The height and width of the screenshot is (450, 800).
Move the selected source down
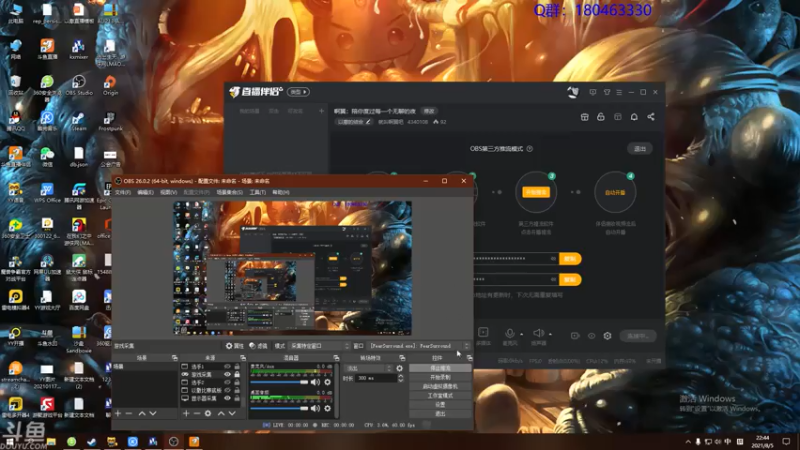(x=232, y=413)
